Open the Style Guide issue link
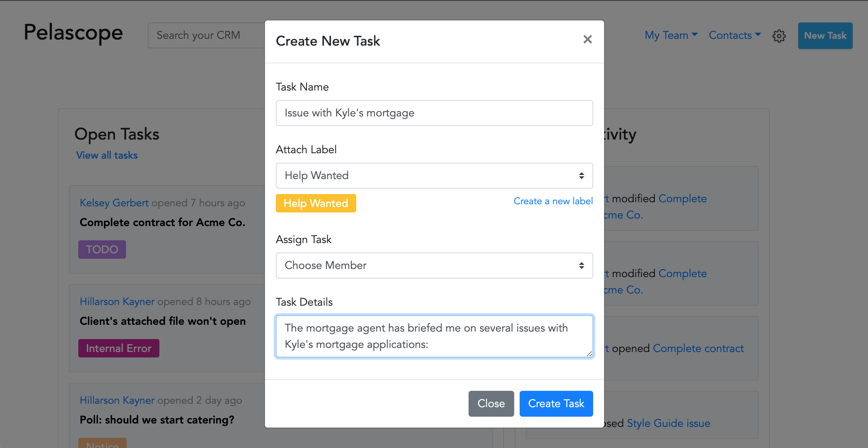Image resolution: width=868 pixels, height=448 pixels. click(668, 423)
